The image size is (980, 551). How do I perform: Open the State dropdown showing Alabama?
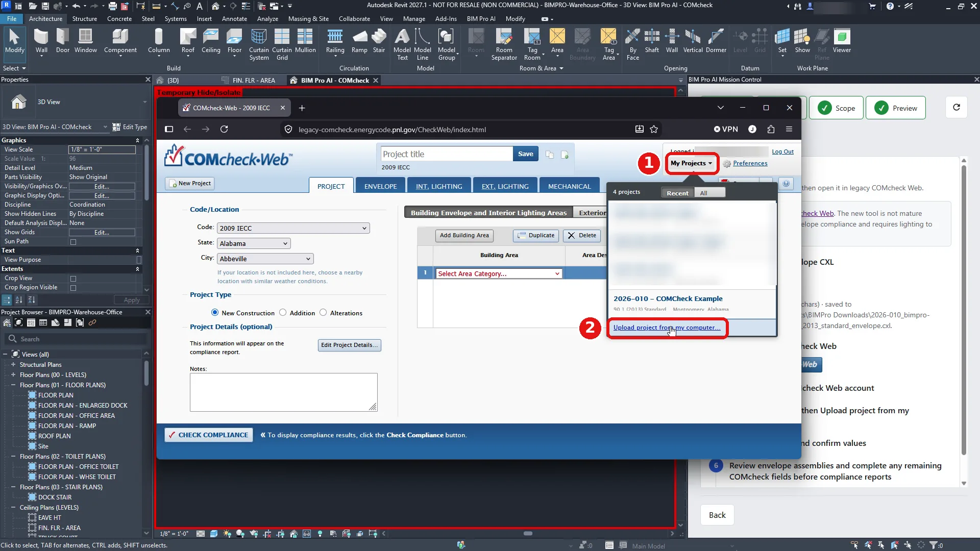(x=254, y=243)
